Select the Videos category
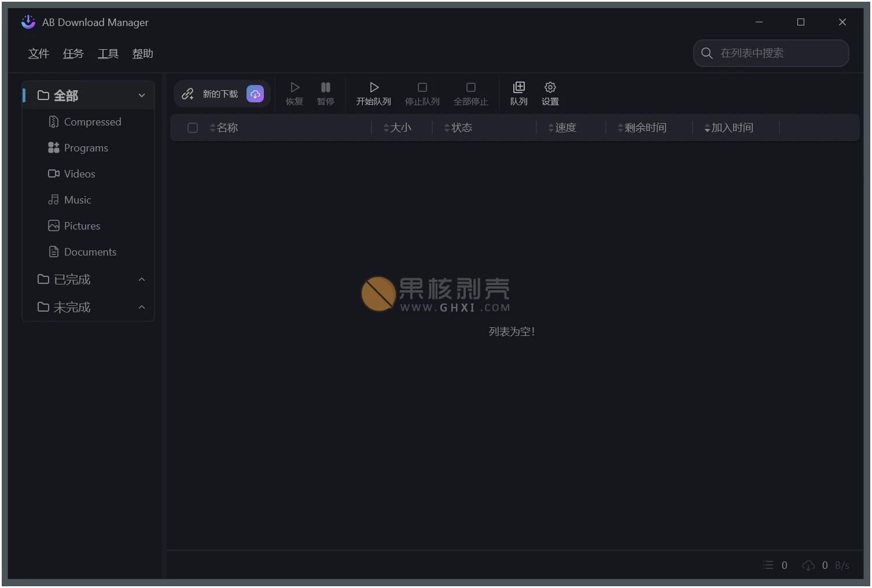This screenshot has width=872, height=588. coord(89,174)
